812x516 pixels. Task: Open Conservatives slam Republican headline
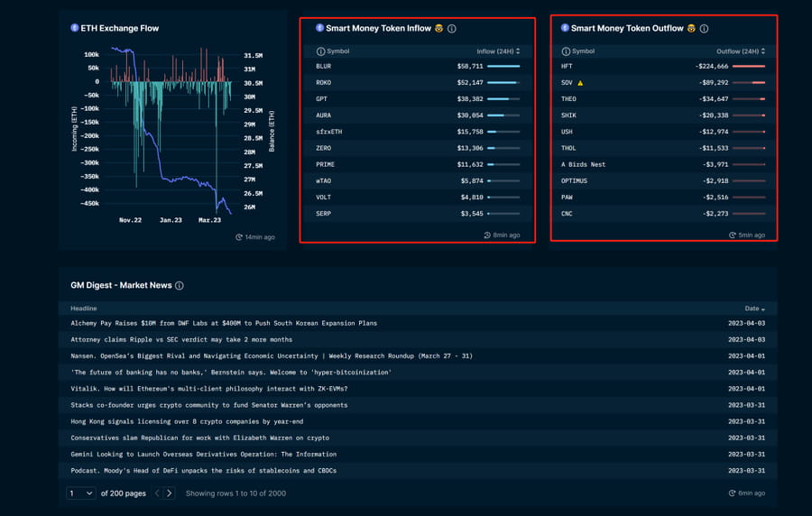[200, 438]
